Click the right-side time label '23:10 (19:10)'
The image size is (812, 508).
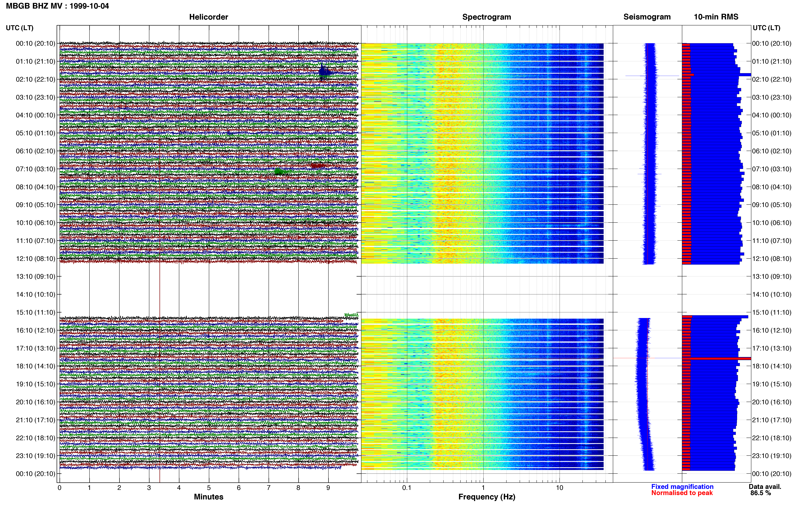pyautogui.click(x=772, y=456)
